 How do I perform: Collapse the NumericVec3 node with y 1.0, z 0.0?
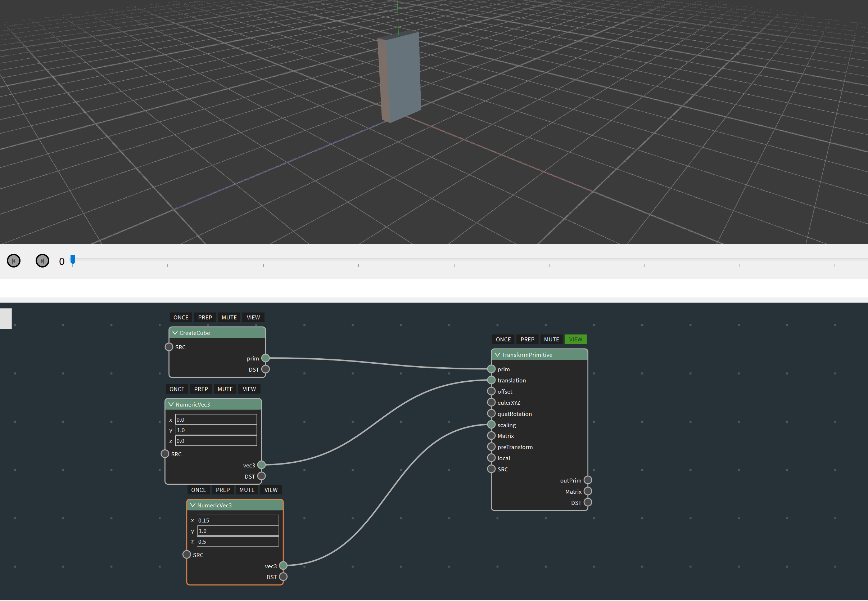pyautogui.click(x=171, y=404)
